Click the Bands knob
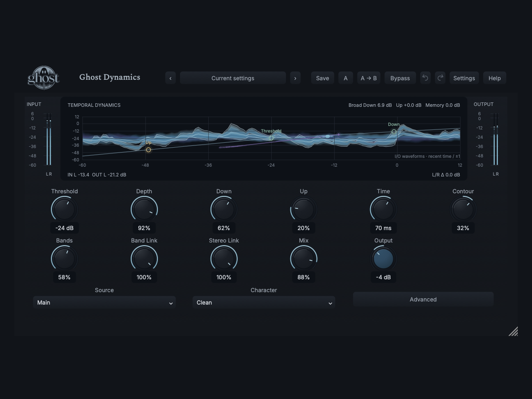 click(x=64, y=258)
